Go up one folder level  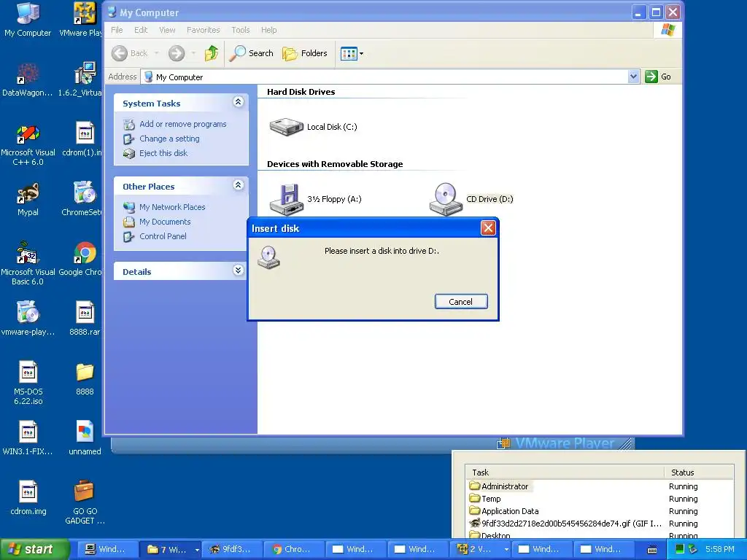(x=212, y=53)
